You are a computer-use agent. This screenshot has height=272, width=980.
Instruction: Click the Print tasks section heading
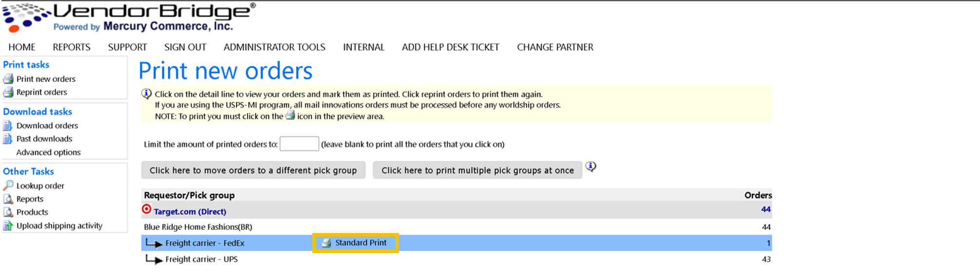pos(26,65)
